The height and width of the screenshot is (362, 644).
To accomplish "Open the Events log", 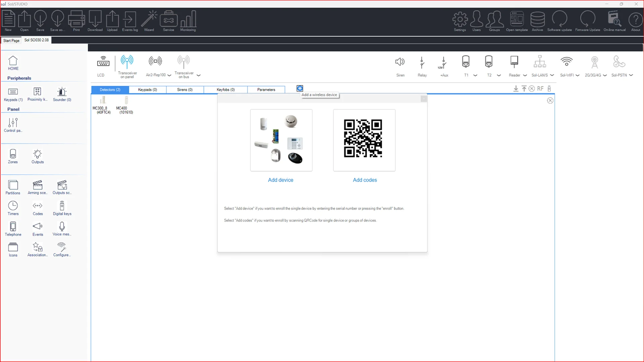I will pyautogui.click(x=129, y=20).
